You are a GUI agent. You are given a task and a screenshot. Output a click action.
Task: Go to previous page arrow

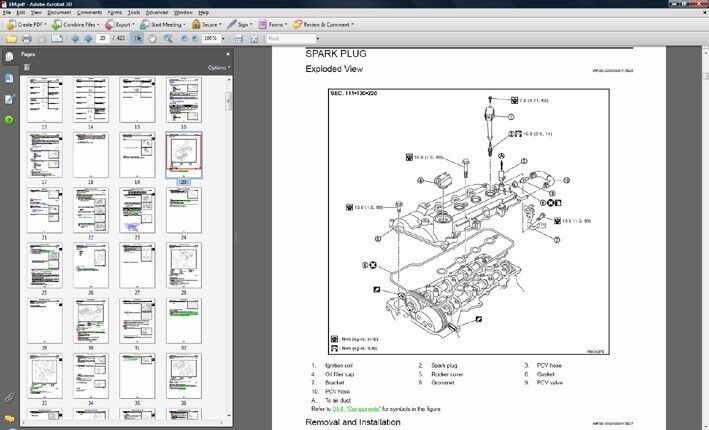click(x=74, y=38)
